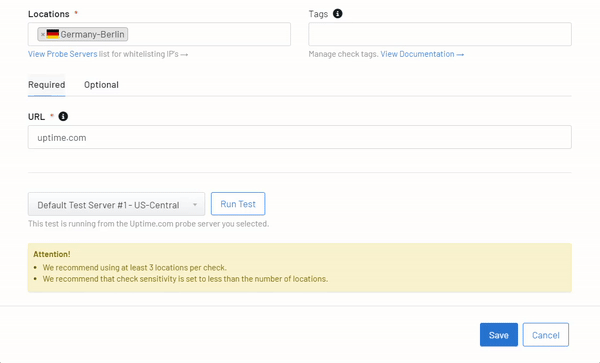Screen dimensions: 600x363
Task: Click 'Manage check tags.' text
Action: click(343, 54)
